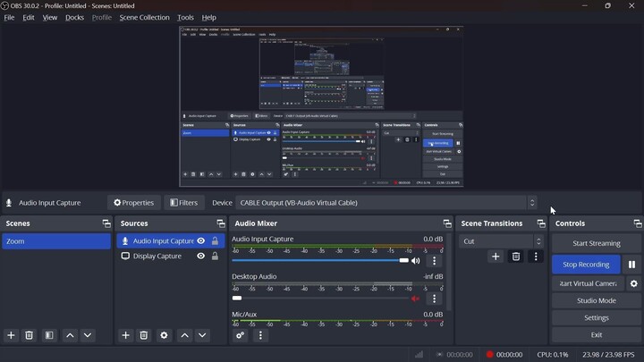
Task: Open virtual camera settings gear
Action: click(634, 284)
